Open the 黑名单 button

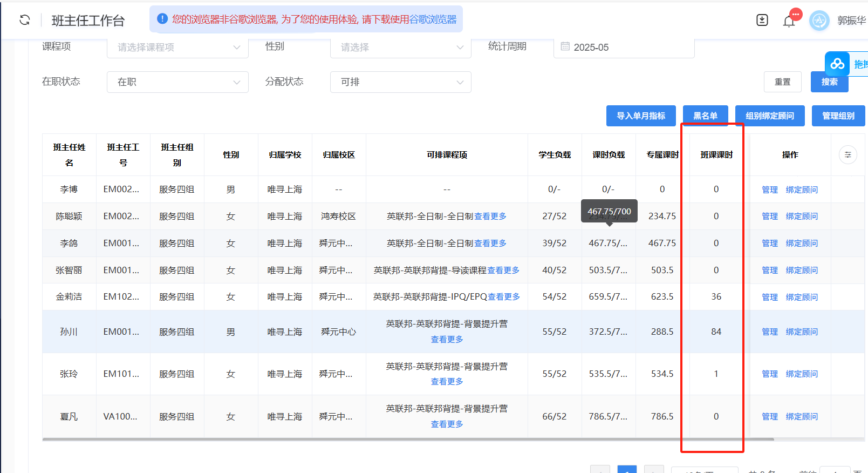(x=705, y=116)
